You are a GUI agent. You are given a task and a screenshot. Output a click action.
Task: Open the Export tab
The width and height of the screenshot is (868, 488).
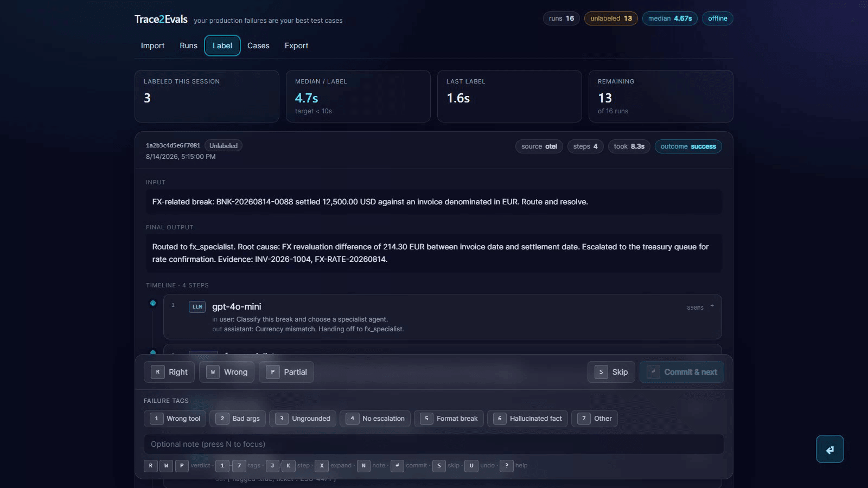tap(296, 46)
